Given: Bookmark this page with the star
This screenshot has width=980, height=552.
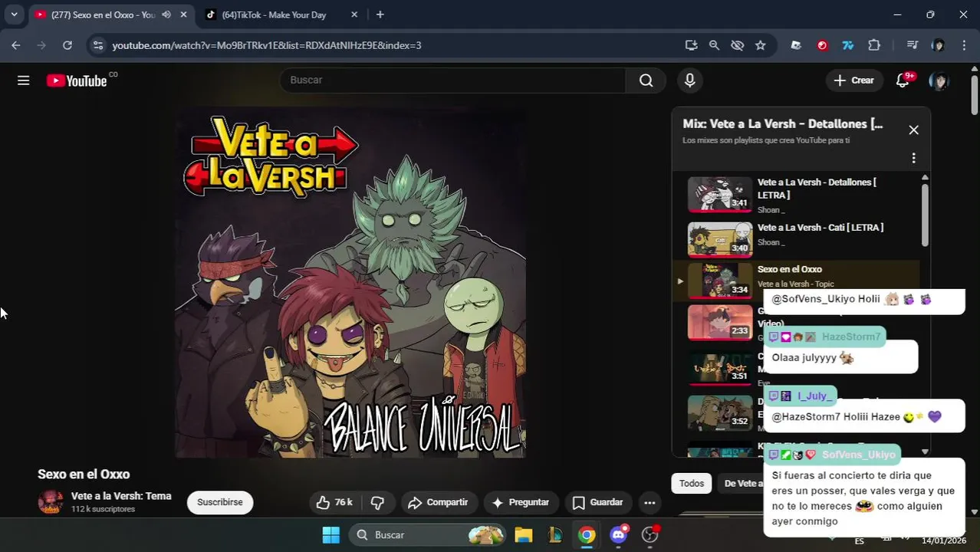Looking at the screenshot, I should point(760,45).
